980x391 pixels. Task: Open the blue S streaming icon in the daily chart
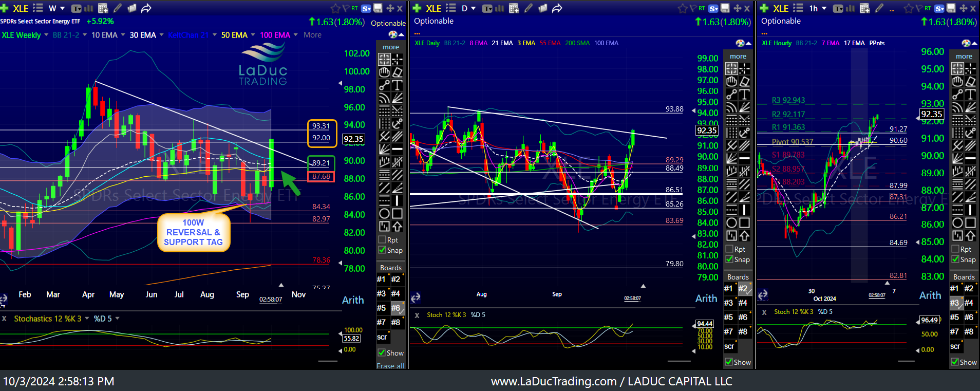[x=713, y=8]
